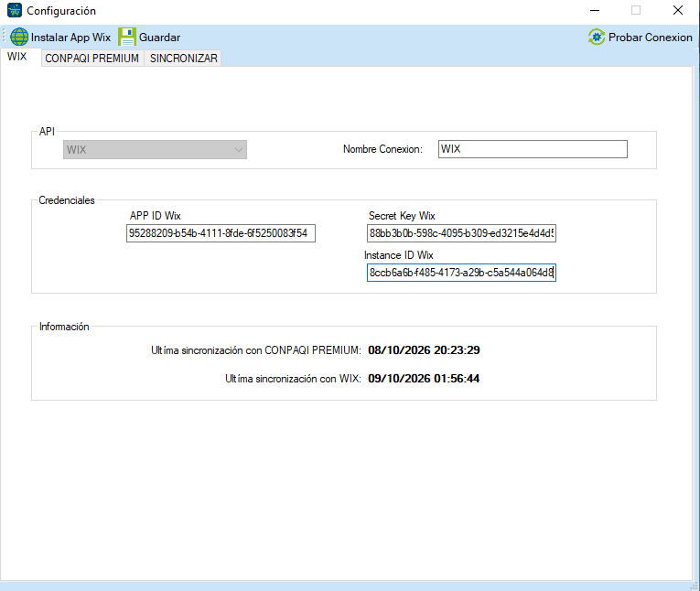Click the Probar Conexion gear icon
The height and width of the screenshot is (591, 700).
coord(597,37)
